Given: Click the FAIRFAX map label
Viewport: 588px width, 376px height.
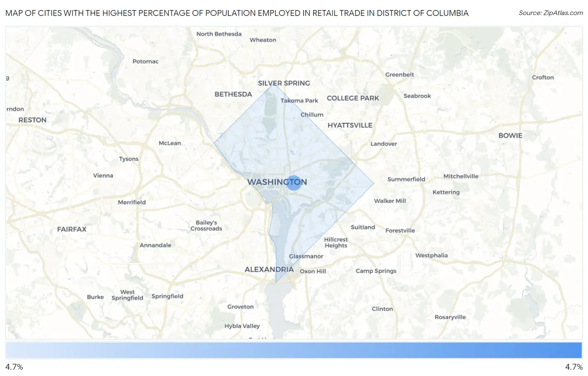Looking at the screenshot, I should tap(72, 229).
